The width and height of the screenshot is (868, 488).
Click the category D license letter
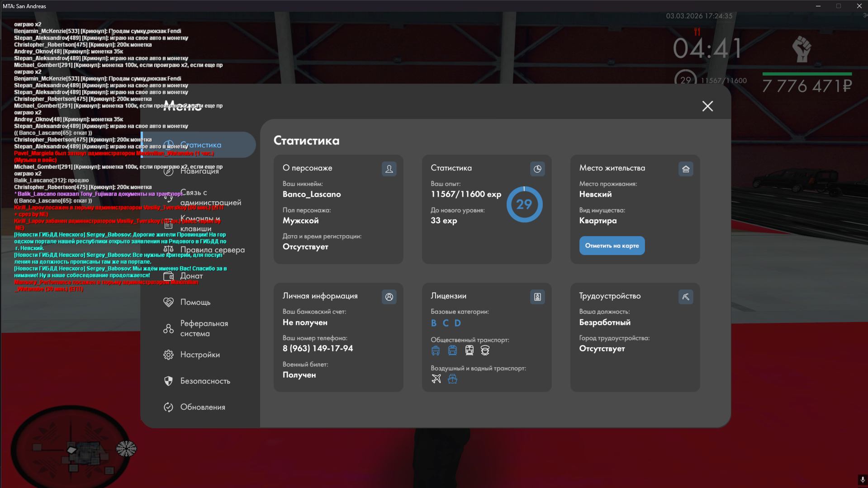(458, 323)
